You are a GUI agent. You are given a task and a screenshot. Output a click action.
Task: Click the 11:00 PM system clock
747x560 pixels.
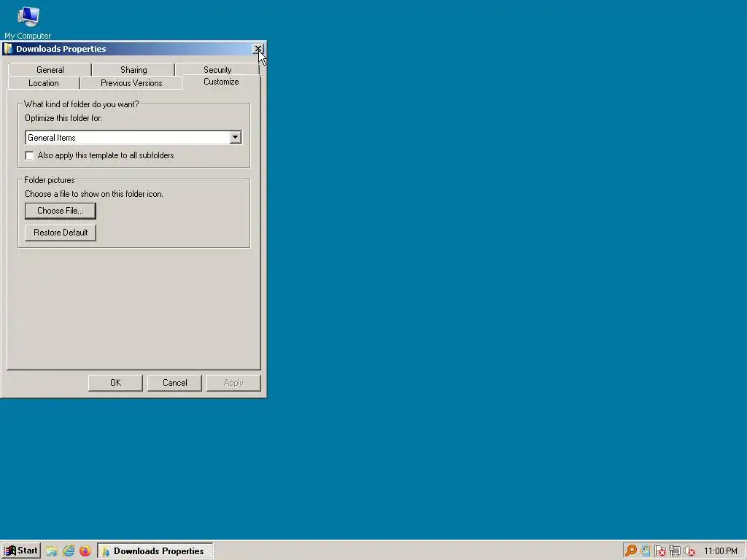coord(720,551)
